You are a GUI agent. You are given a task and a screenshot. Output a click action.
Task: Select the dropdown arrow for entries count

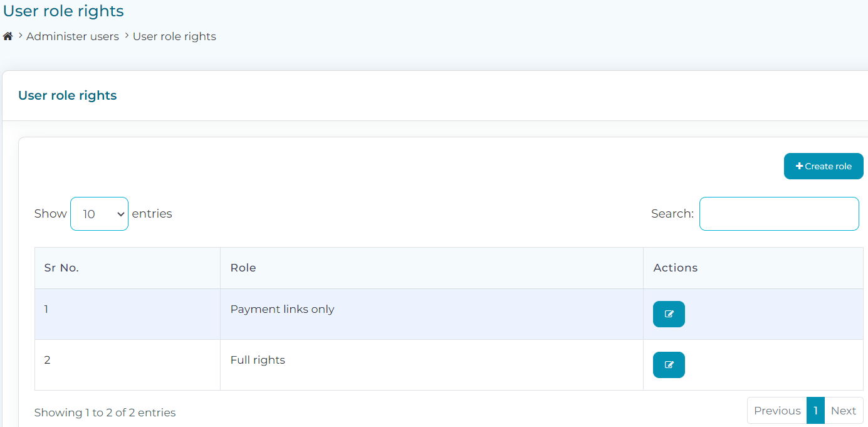click(x=120, y=213)
